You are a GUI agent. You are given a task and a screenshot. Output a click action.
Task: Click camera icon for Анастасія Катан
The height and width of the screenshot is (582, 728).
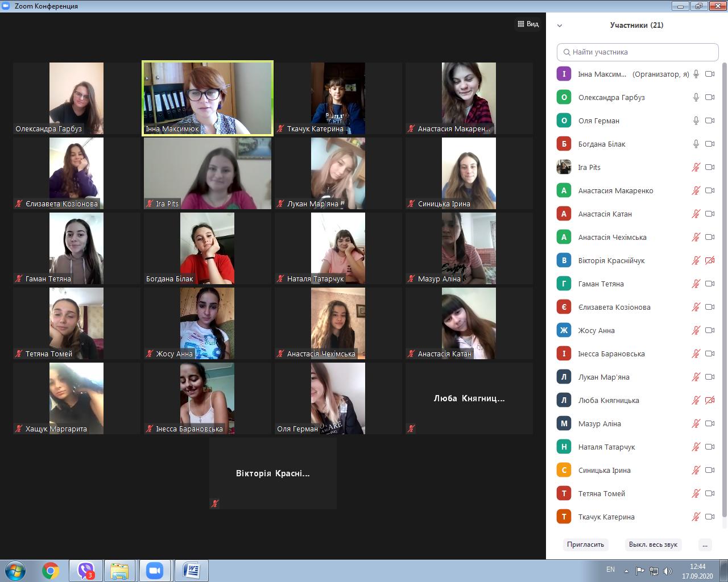(x=710, y=214)
